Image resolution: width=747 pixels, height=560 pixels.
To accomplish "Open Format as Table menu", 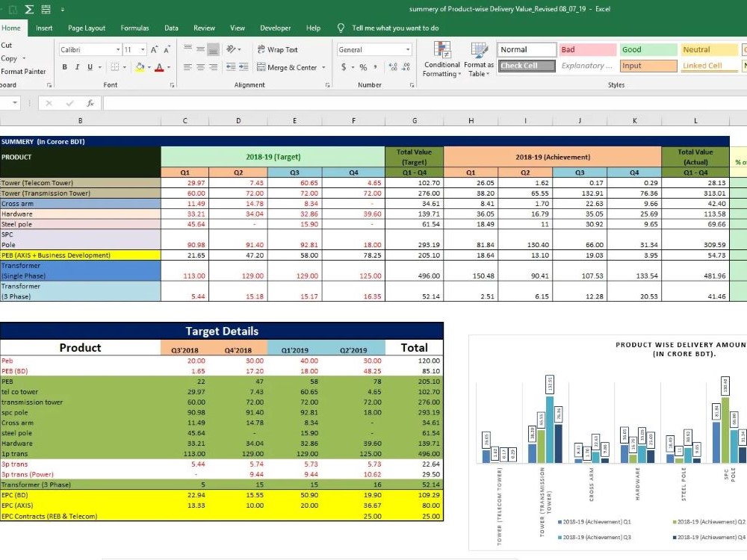I will click(x=478, y=60).
